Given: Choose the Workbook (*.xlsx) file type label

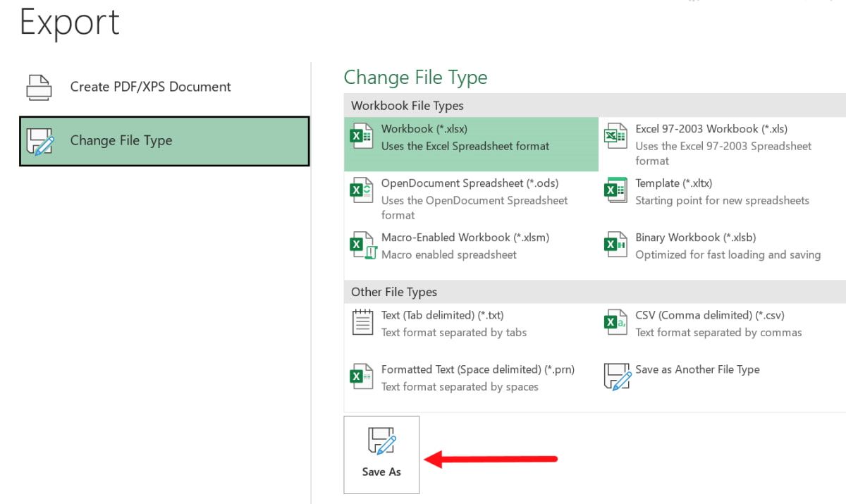Looking at the screenshot, I should point(424,129).
